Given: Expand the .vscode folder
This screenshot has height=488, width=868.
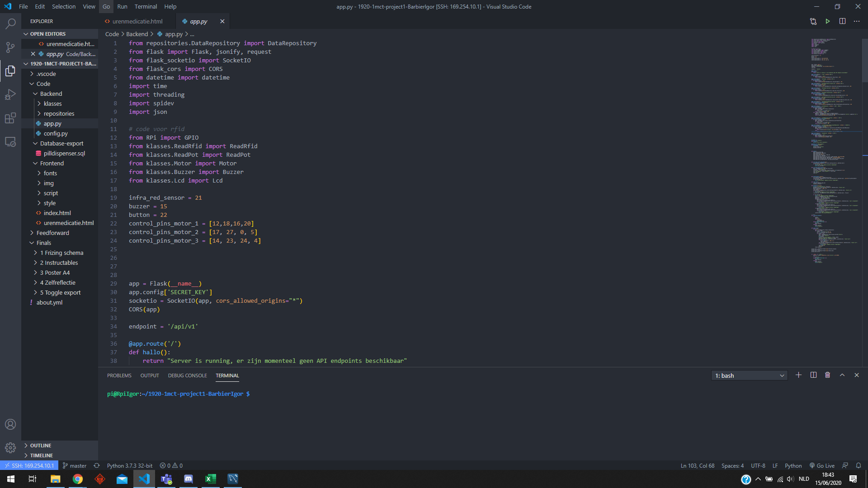Looking at the screenshot, I should coord(60,74).
